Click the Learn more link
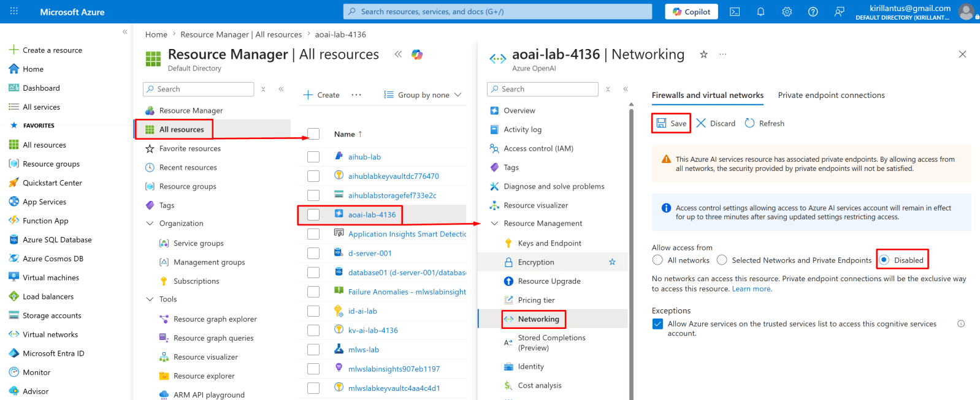This screenshot has width=980, height=400. 752,289
